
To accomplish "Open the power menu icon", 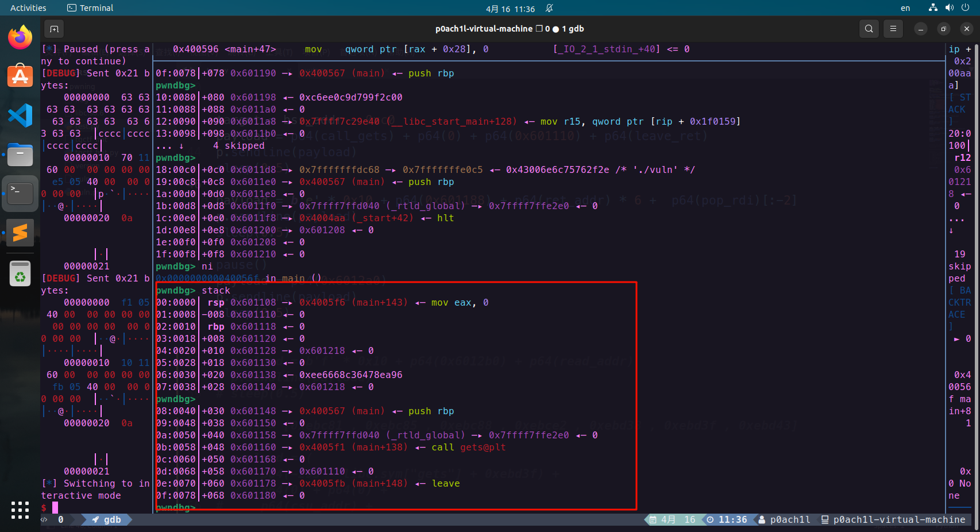I will [x=965, y=8].
